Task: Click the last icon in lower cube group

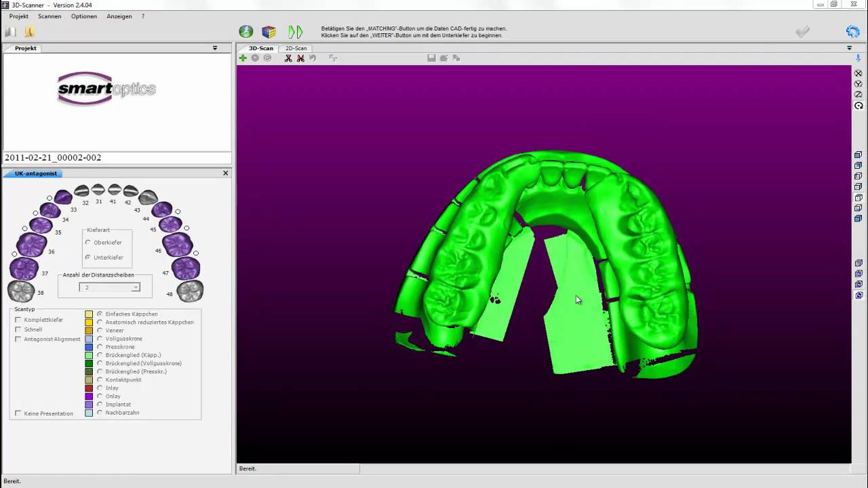Action: (x=858, y=296)
